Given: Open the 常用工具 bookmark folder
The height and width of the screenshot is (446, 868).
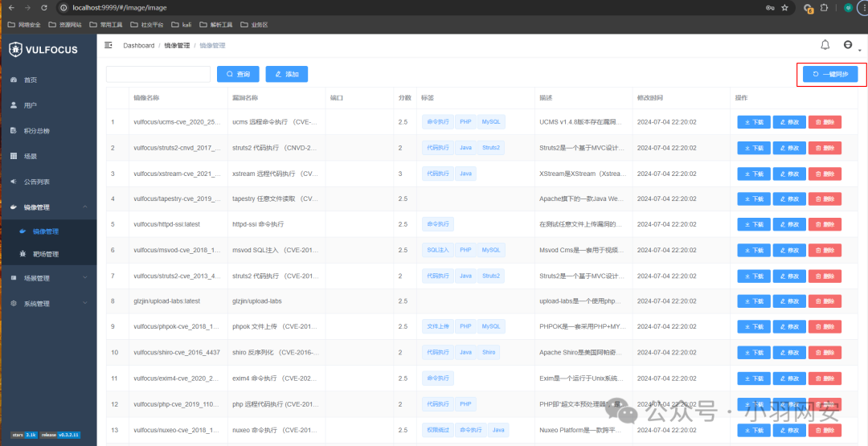Looking at the screenshot, I should (106, 25).
